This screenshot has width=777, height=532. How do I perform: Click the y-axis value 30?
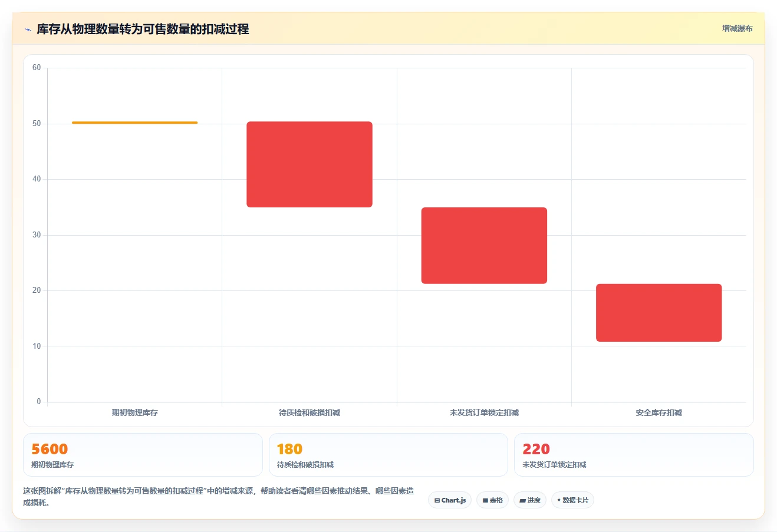37,235
